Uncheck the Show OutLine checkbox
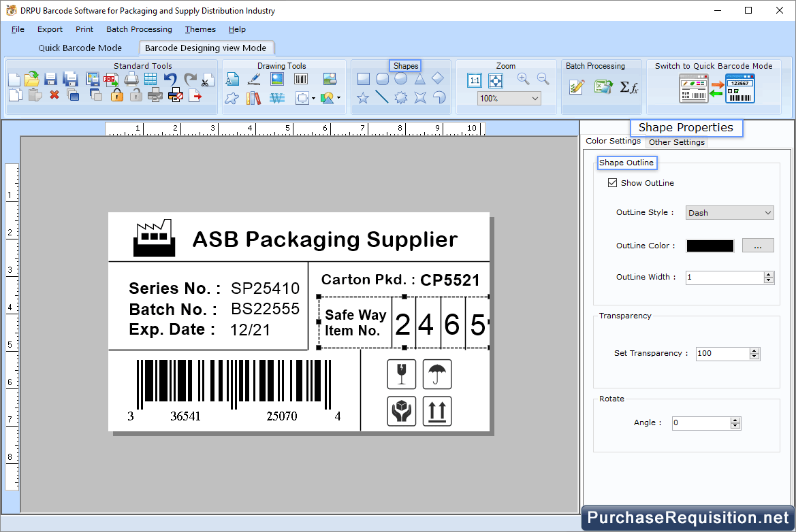This screenshot has height=532, width=796. click(612, 182)
